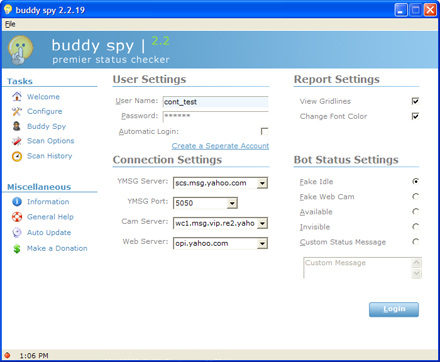Viewport: 440px width, 362px height.
Task: Click the Auto Update icon
Action: point(17,232)
